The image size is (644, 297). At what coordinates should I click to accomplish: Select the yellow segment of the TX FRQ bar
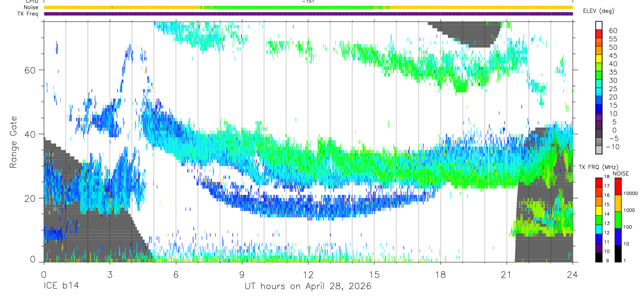click(598, 210)
